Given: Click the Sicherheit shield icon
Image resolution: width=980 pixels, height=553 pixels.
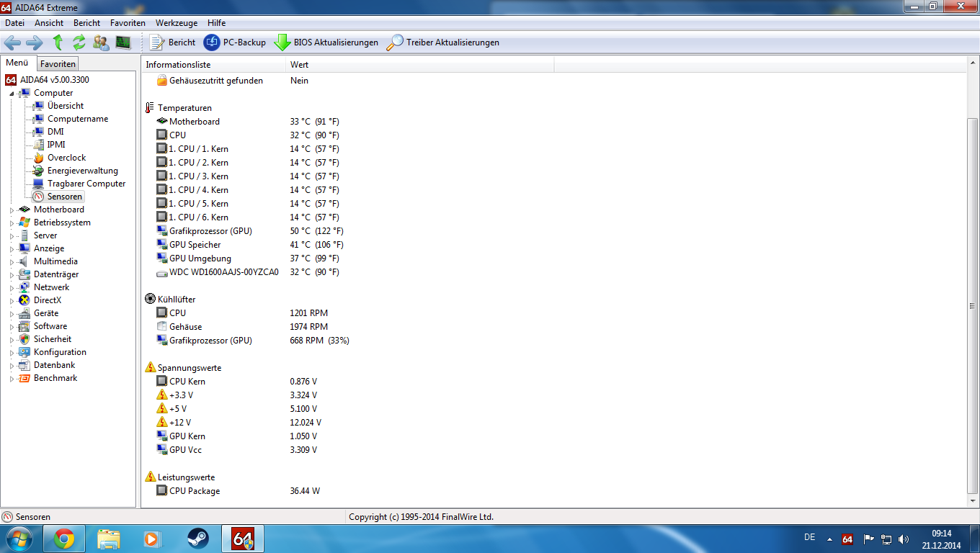Looking at the screenshot, I should [24, 339].
